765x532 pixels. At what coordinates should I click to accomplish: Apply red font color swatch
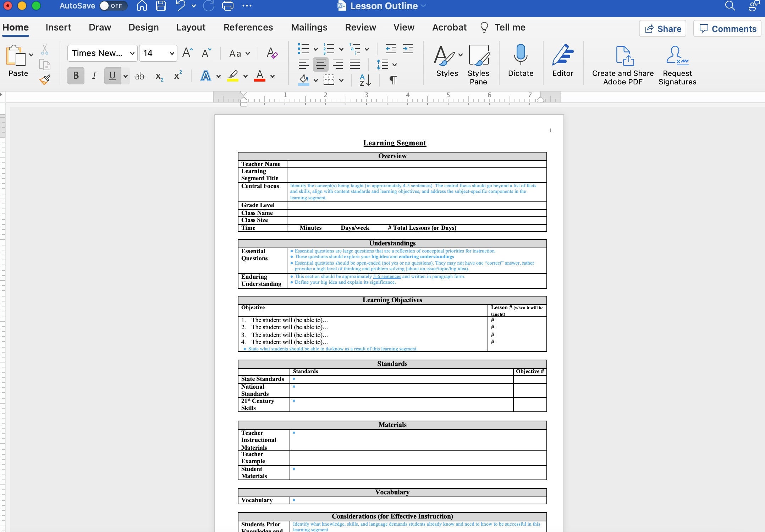coord(259,76)
